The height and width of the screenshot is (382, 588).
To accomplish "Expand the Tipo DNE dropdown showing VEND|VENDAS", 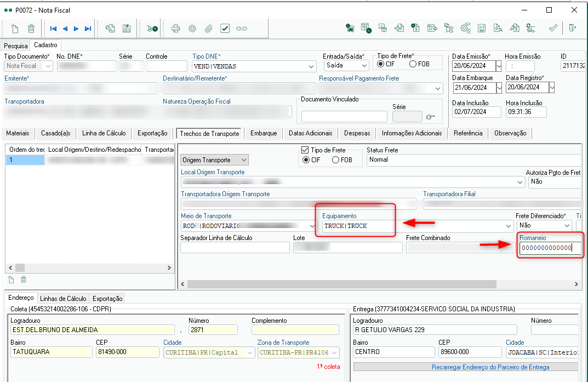I will 311,66.
